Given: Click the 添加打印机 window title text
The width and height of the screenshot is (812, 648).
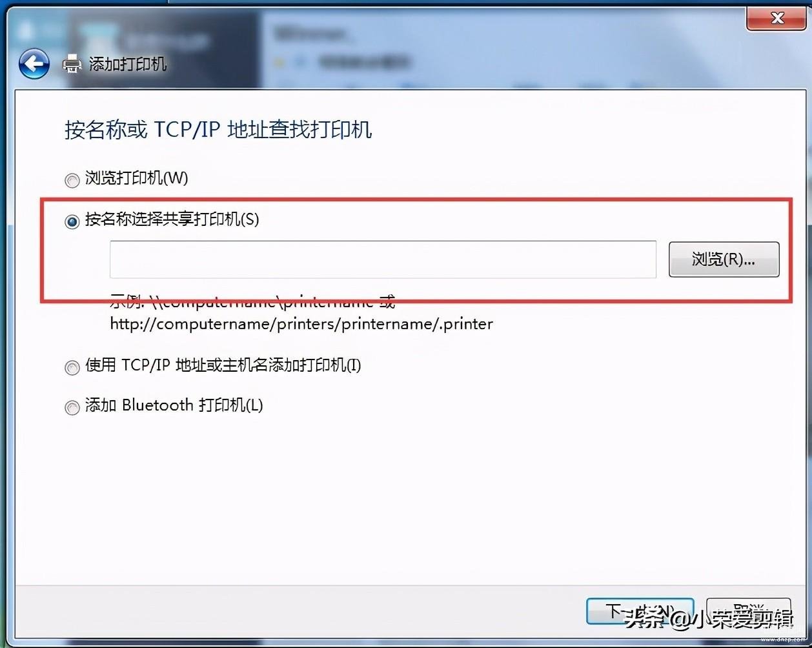Looking at the screenshot, I should click(128, 64).
